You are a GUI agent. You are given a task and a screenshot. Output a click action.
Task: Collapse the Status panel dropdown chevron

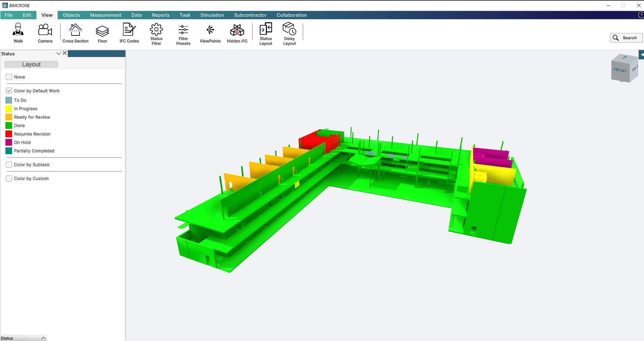59,54
